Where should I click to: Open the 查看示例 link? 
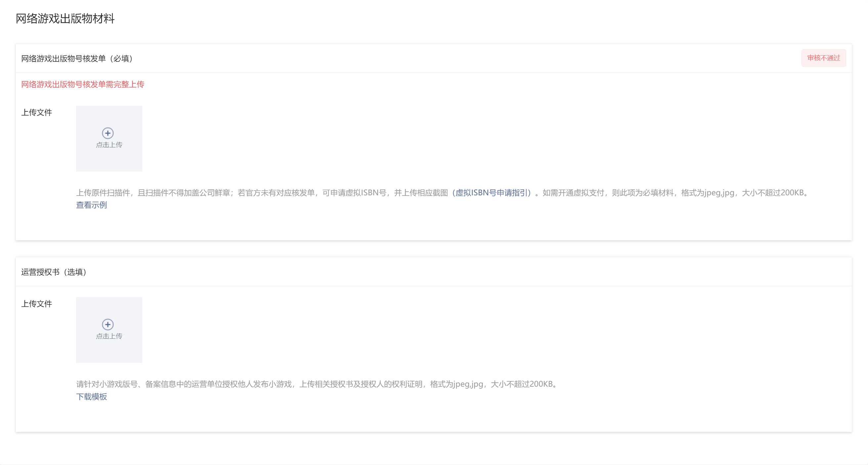click(91, 205)
